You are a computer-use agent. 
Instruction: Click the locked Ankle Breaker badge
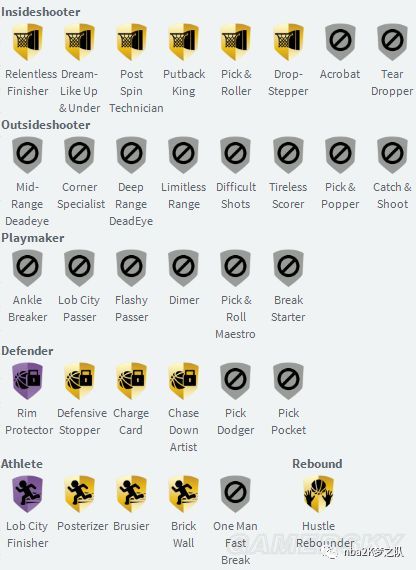(28, 268)
